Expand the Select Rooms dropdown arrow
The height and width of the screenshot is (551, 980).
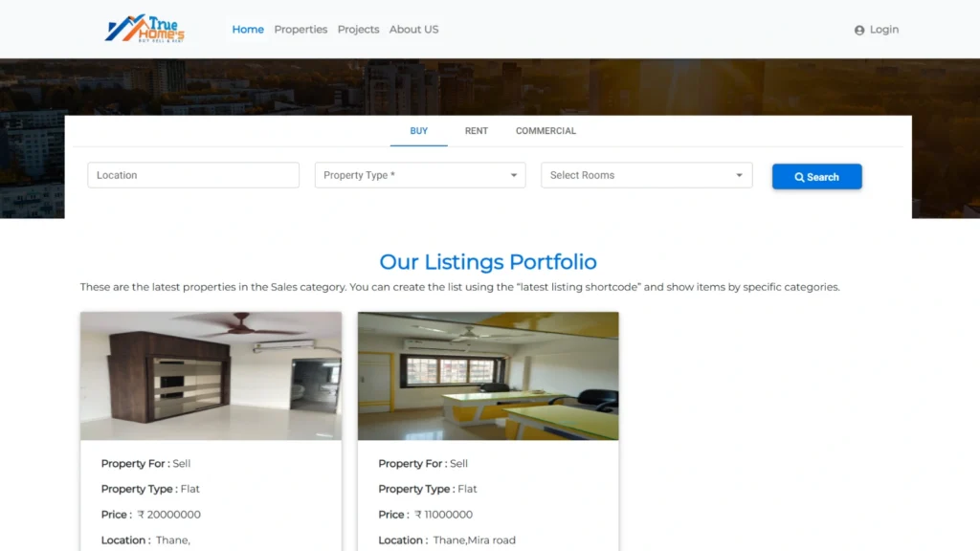click(x=739, y=176)
